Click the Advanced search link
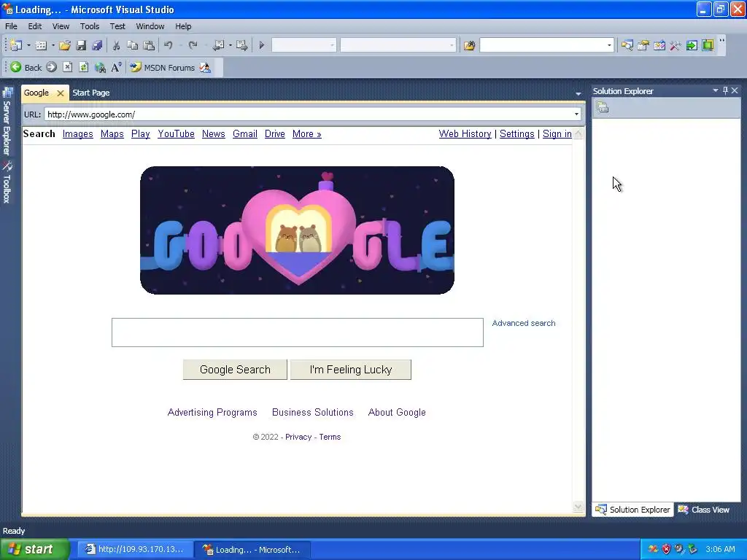Image resolution: width=747 pixels, height=560 pixels. pos(524,323)
